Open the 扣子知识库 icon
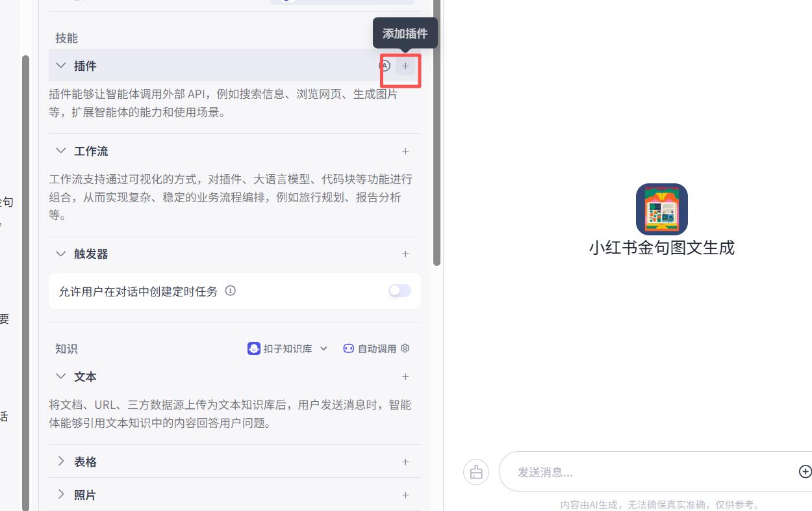 coord(253,348)
